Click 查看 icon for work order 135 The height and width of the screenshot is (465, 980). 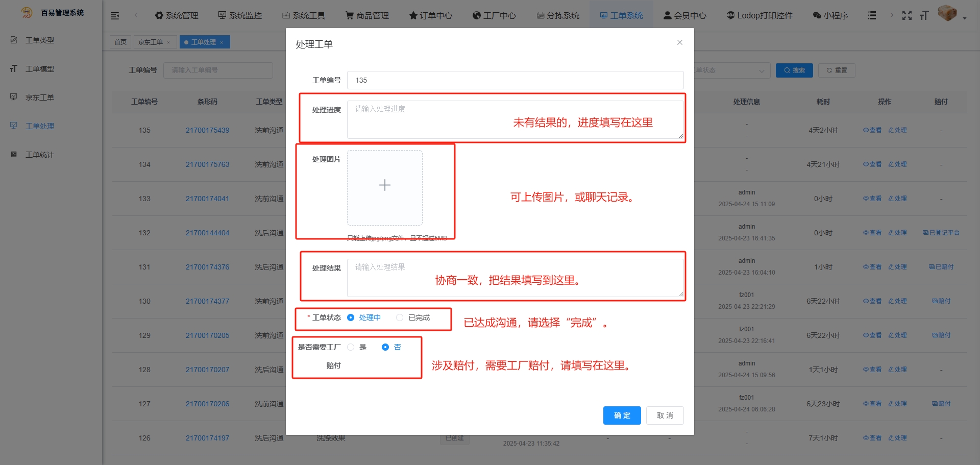872,130
